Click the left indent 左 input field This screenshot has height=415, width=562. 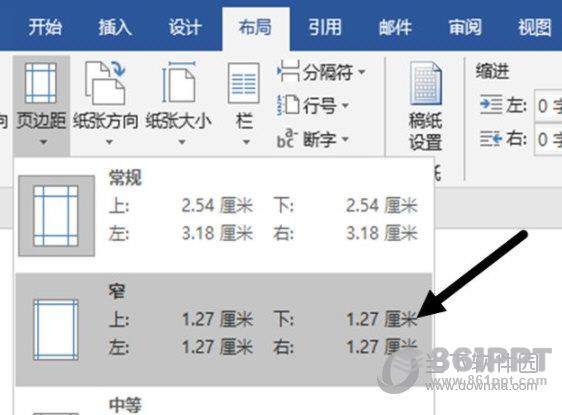point(548,106)
